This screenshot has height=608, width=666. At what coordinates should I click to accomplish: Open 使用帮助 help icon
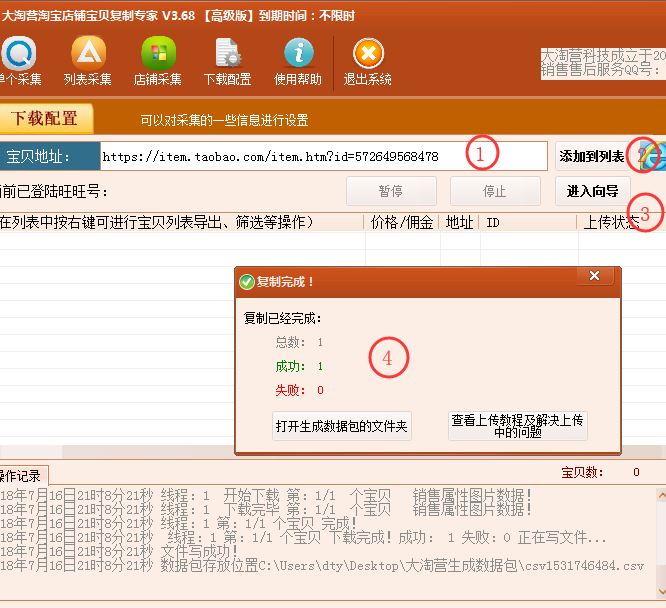[x=298, y=61]
